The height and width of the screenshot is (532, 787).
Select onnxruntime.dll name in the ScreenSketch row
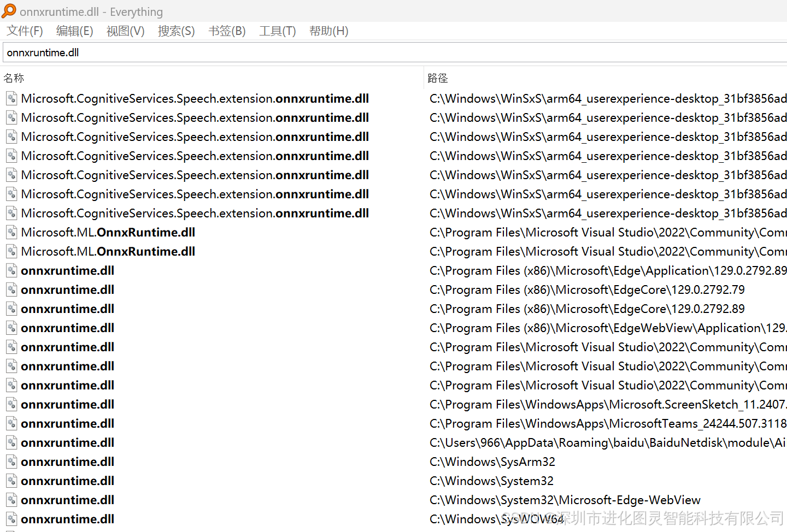click(x=68, y=404)
